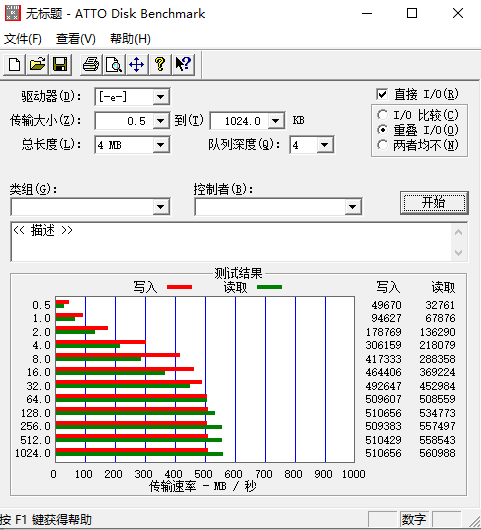This screenshot has width=481, height=530.
Task: Open About via question mark icon
Action: [160, 64]
